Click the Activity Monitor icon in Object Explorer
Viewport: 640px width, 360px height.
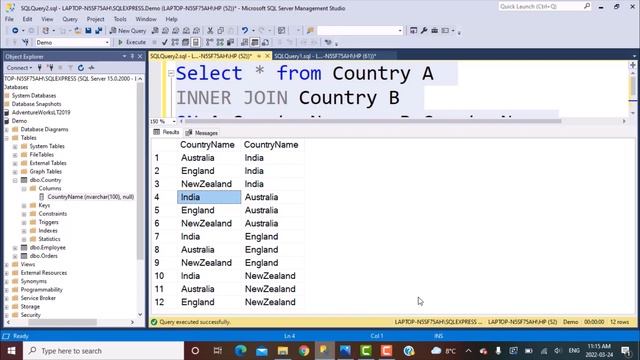(91, 68)
